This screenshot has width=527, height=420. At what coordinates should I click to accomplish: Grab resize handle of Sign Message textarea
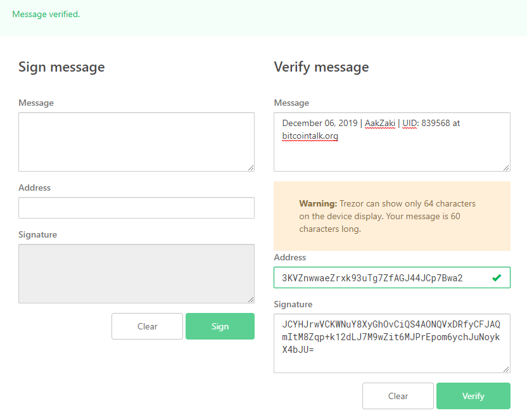pyautogui.click(x=251, y=168)
